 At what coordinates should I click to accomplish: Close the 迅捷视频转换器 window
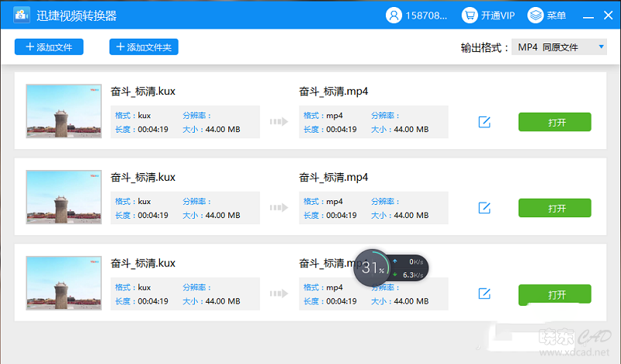(609, 16)
